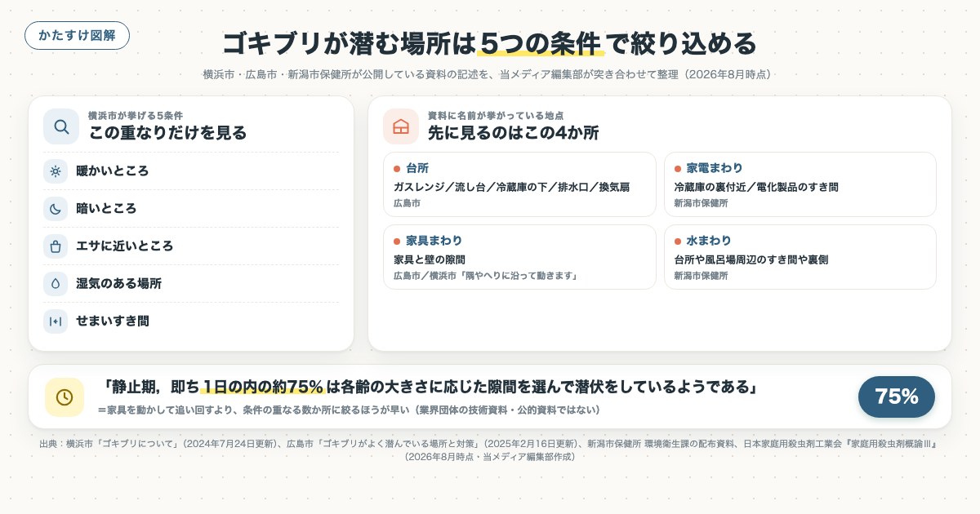Click the 暖かいところ list row text
Screen dimensions: 980x514
click(x=113, y=171)
